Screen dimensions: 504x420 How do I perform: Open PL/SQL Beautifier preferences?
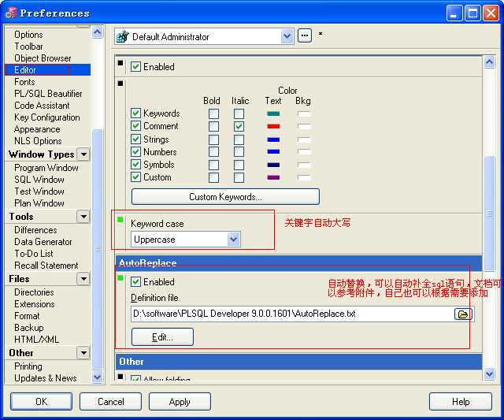(x=48, y=94)
